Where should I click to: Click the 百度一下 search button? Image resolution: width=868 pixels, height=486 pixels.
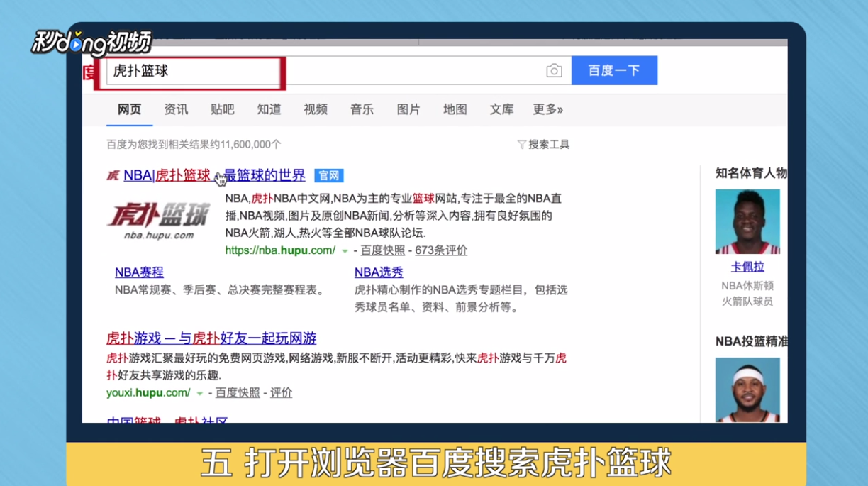[x=614, y=70]
